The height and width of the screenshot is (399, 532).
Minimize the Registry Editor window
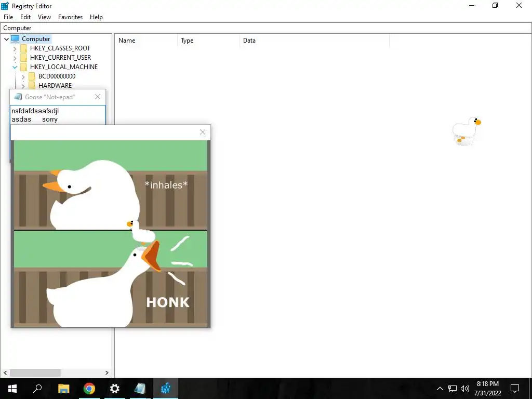click(472, 5)
